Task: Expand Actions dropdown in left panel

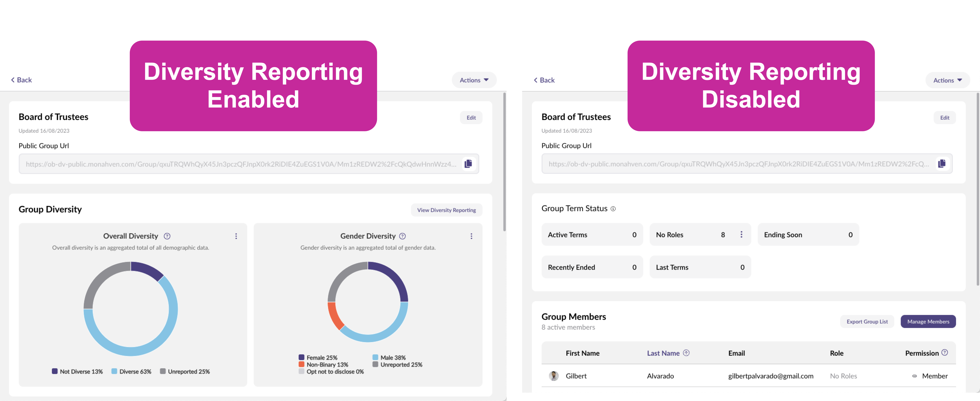Action: (x=474, y=80)
